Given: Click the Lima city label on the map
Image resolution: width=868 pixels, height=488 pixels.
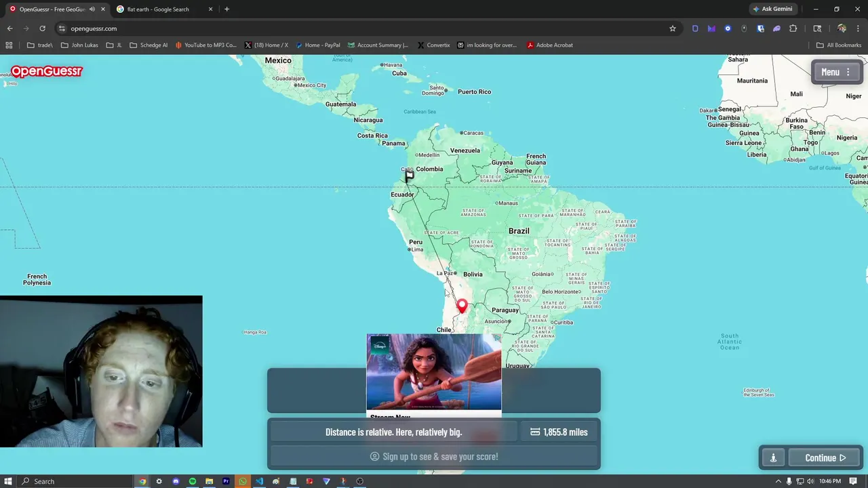Looking at the screenshot, I should click(417, 250).
